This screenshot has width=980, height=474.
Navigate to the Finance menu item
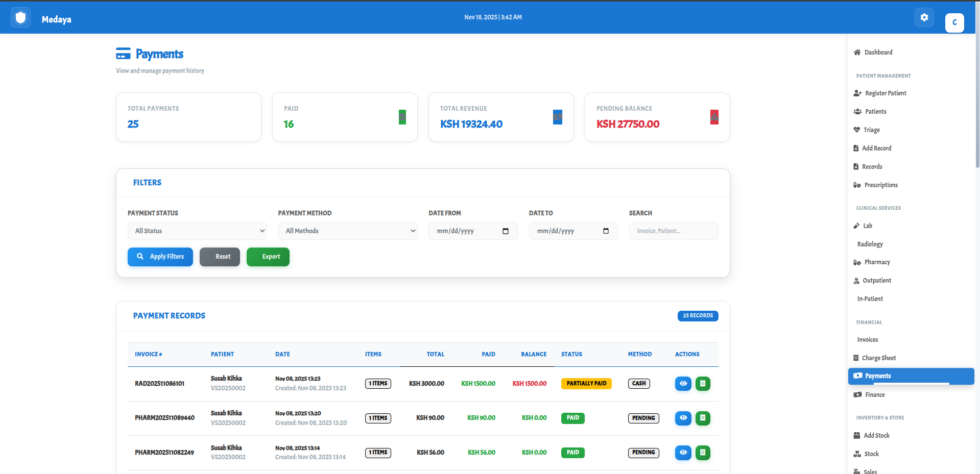click(x=875, y=394)
